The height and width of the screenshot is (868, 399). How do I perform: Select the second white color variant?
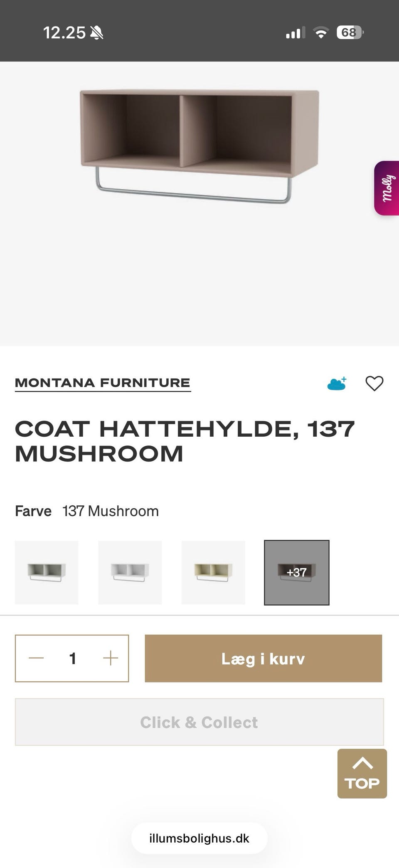pos(130,572)
